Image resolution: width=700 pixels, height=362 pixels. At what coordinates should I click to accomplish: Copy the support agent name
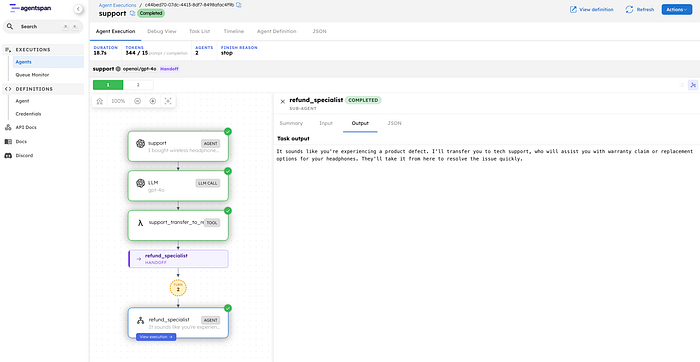132,13
